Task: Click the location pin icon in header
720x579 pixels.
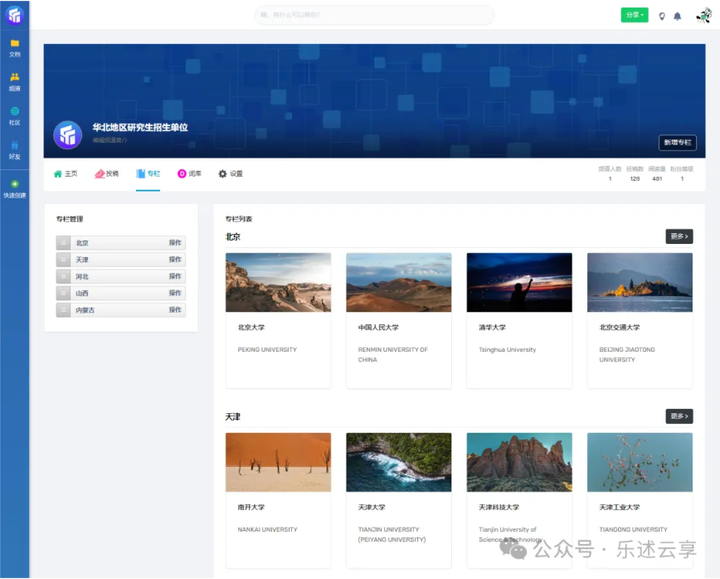Action: tap(662, 16)
